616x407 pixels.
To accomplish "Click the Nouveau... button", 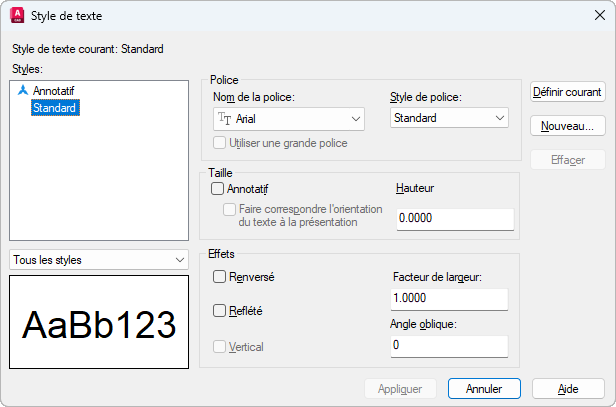I will tap(567, 126).
